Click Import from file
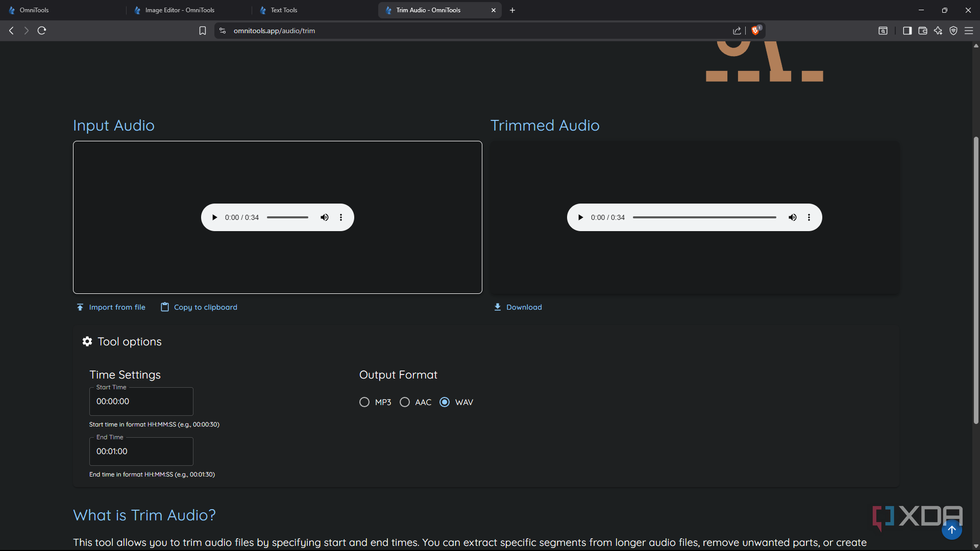This screenshot has width=980, height=551. point(111,307)
